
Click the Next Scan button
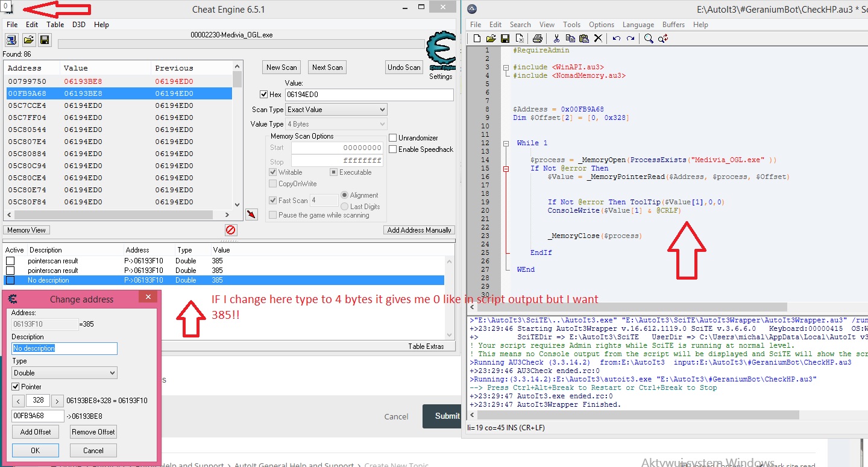tap(327, 67)
